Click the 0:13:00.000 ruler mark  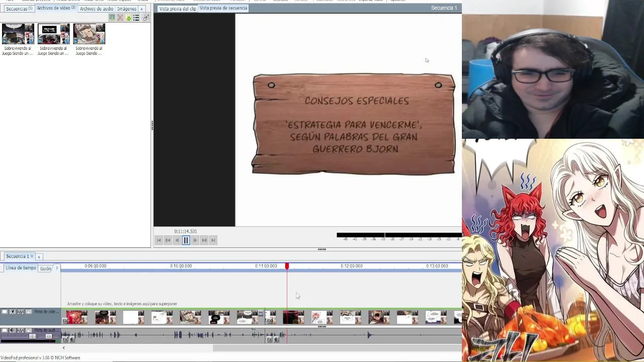coord(437,266)
